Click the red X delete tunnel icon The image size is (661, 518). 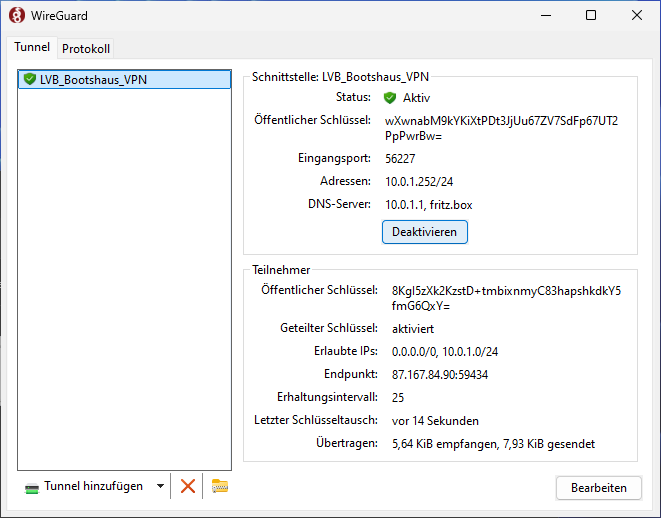pyautogui.click(x=188, y=486)
